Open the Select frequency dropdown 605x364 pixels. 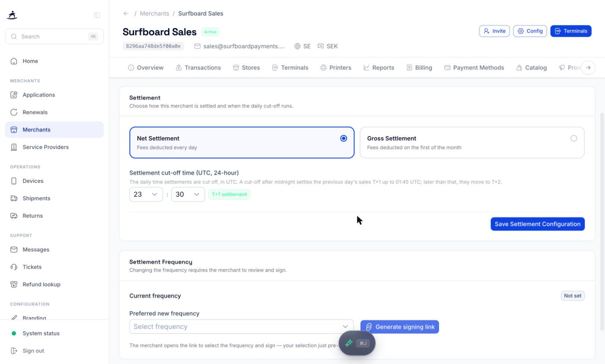click(x=241, y=326)
